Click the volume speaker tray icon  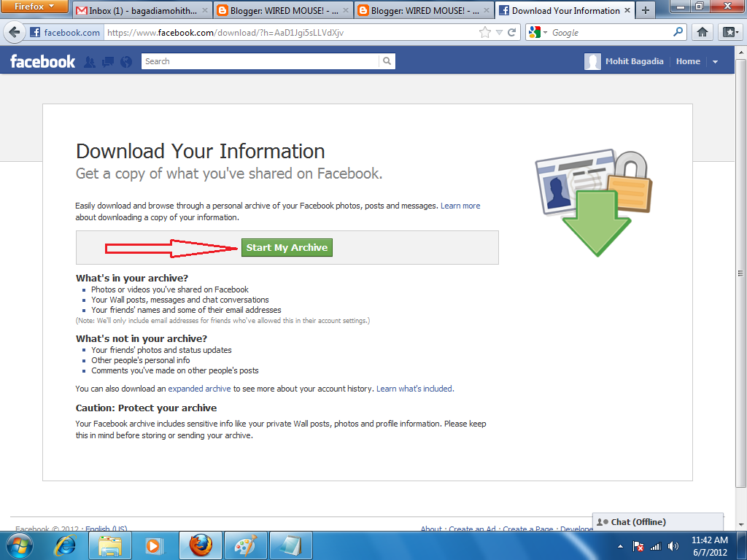pos(673,546)
